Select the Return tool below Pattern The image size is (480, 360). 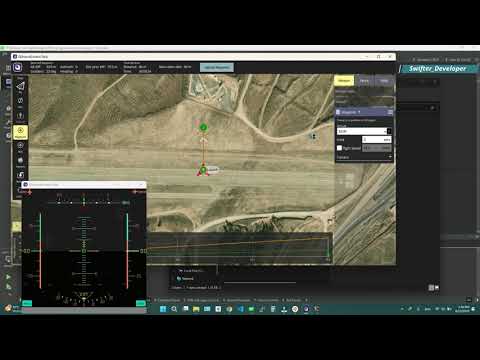[x=20, y=176]
